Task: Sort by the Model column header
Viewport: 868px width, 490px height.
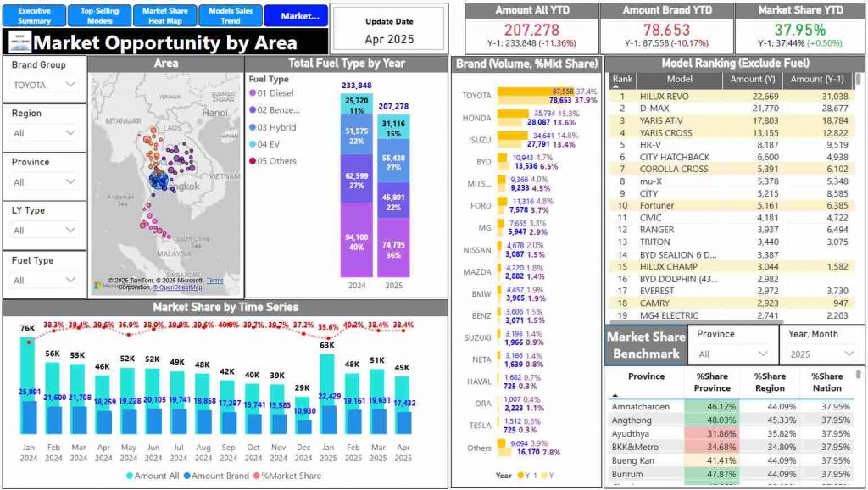Action: (x=679, y=79)
